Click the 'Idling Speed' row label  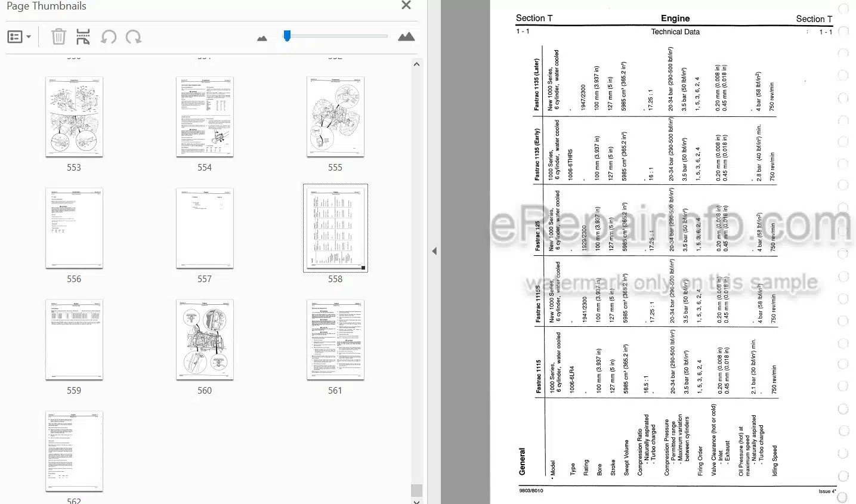(x=774, y=460)
